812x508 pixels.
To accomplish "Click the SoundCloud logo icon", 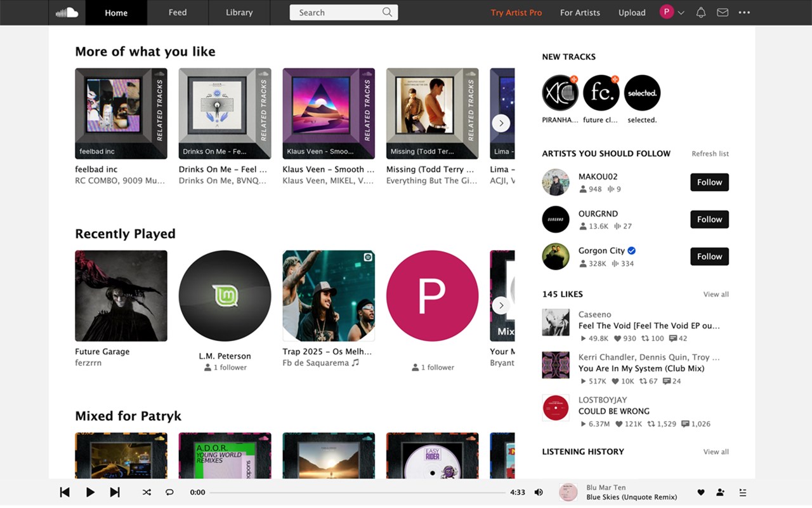I will coord(67,13).
